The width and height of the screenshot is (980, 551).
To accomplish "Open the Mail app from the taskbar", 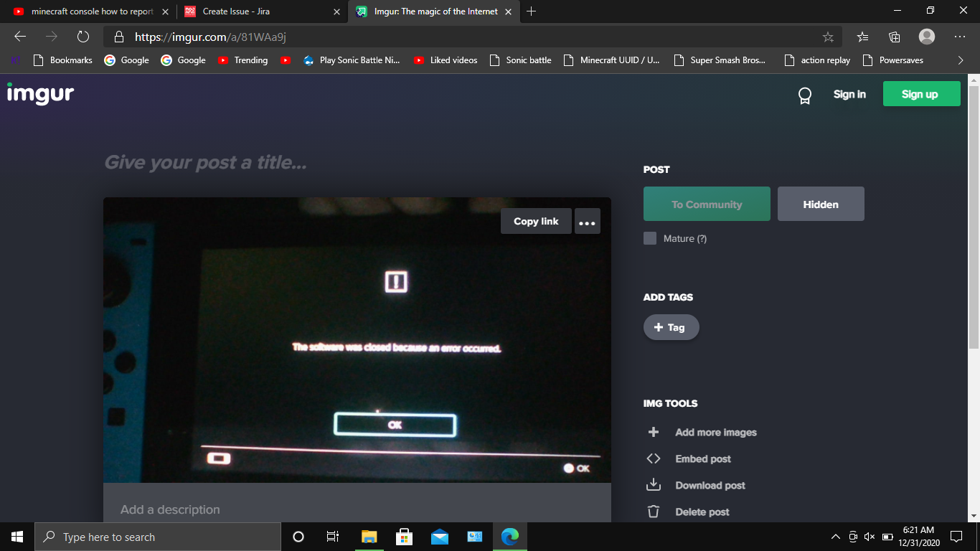I will pyautogui.click(x=440, y=537).
